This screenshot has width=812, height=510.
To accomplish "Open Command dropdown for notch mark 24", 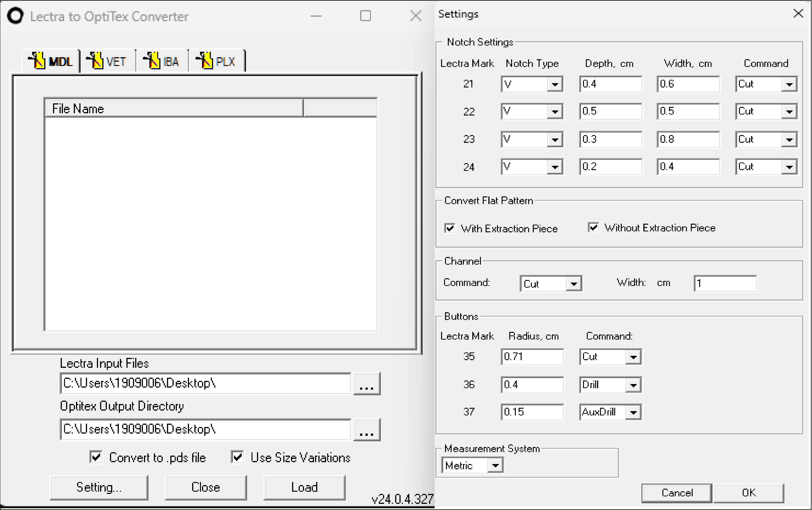I will click(x=789, y=167).
